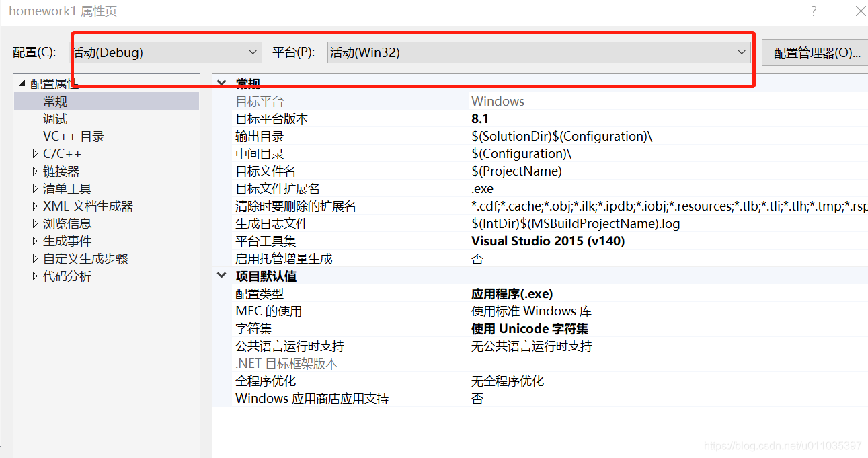Click the $(ProjectName) value
The width and height of the screenshot is (868, 458).
click(x=516, y=171)
